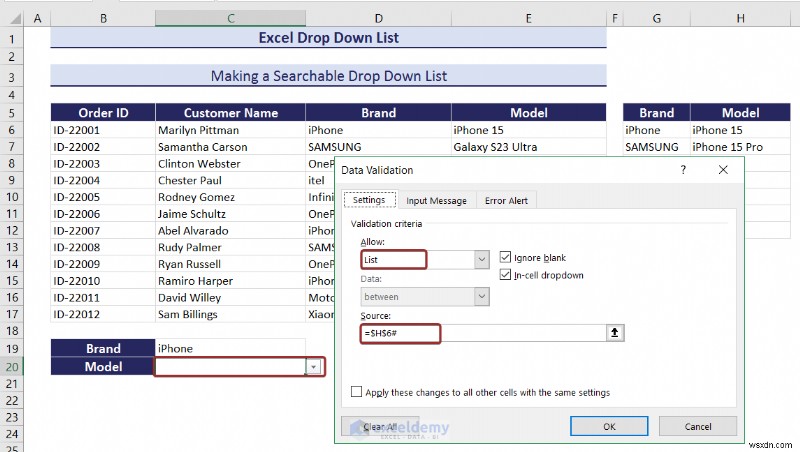Click cell Abel Alvarado
This screenshot has height=452, width=800.
click(231, 231)
